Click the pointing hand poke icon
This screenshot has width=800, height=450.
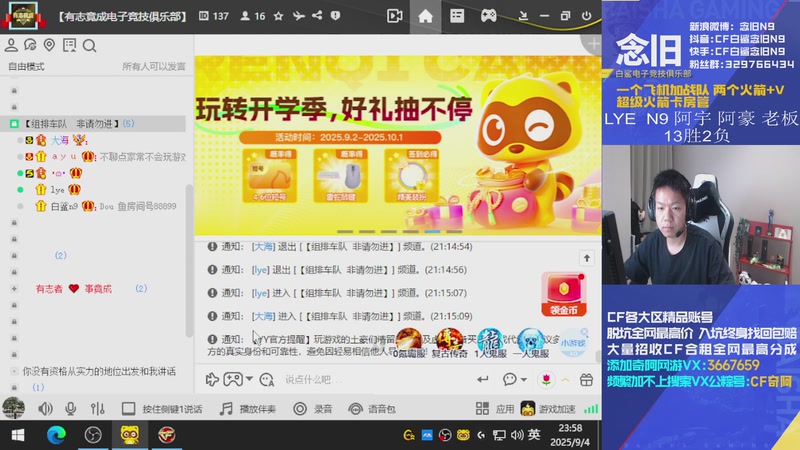pos(212,379)
